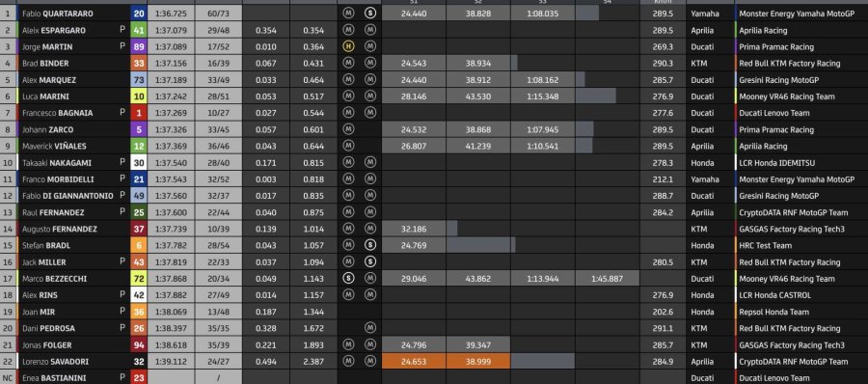Click Quartararo's soft rear tyre icon
The height and width of the screenshot is (384, 868).
[x=369, y=14]
